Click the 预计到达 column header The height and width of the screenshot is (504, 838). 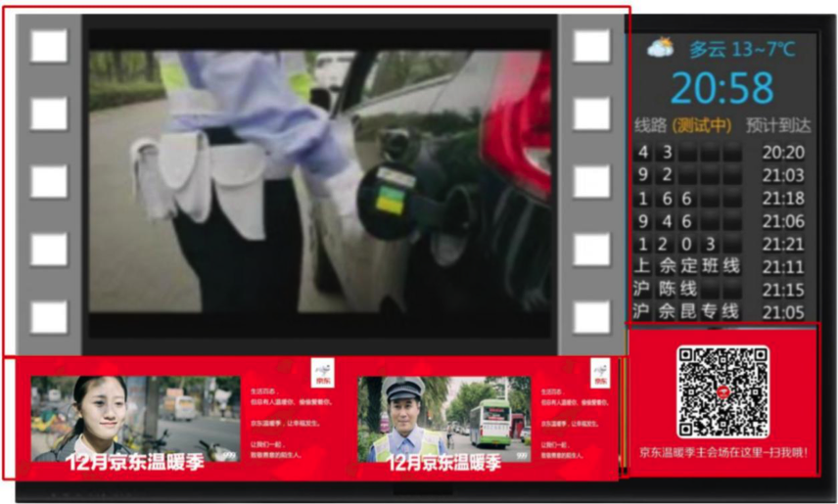[x=778, y=125]
